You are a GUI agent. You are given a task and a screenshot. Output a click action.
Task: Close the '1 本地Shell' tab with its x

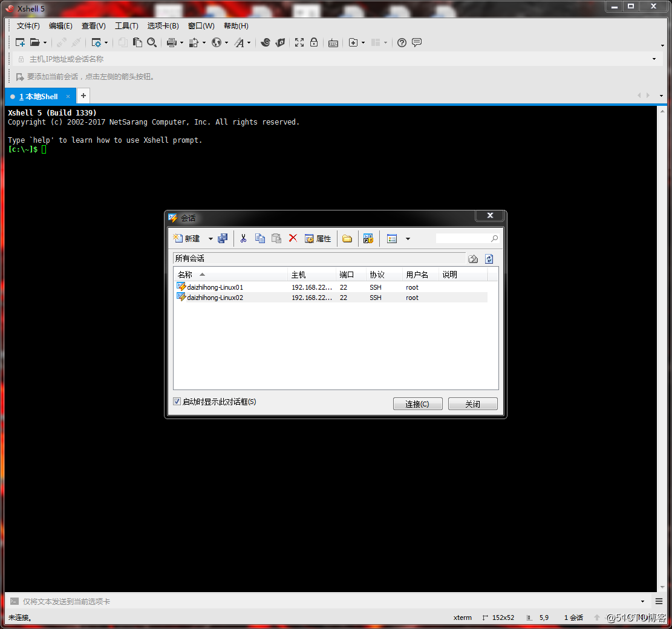68,96
